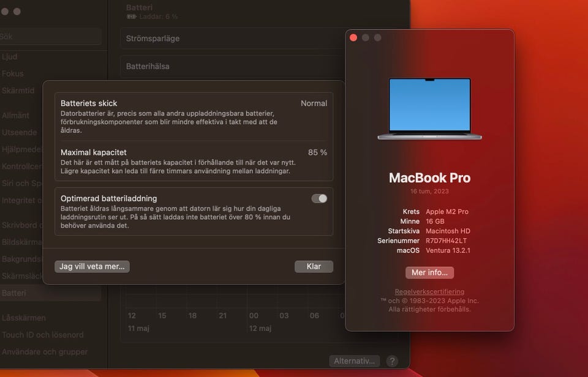
Task: Click the Batteriets skick heading
Action: tap(88, 103)
